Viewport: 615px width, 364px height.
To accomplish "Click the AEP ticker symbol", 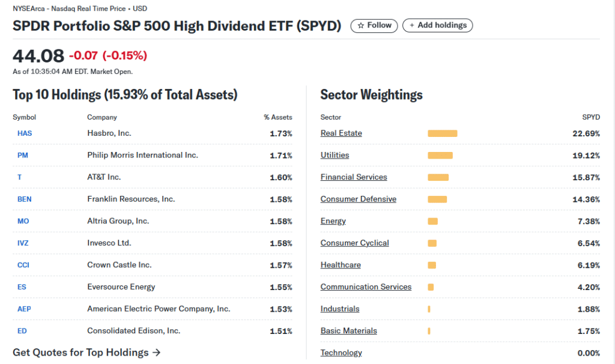I will [24, 309].
